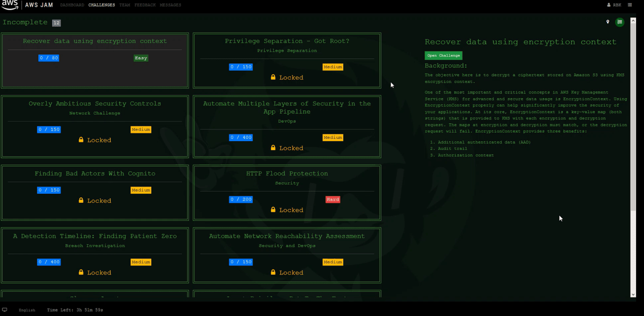Change the English language setting
This screenshot has height=316, width=644.
pyautogui.click(x=27, y=310)
